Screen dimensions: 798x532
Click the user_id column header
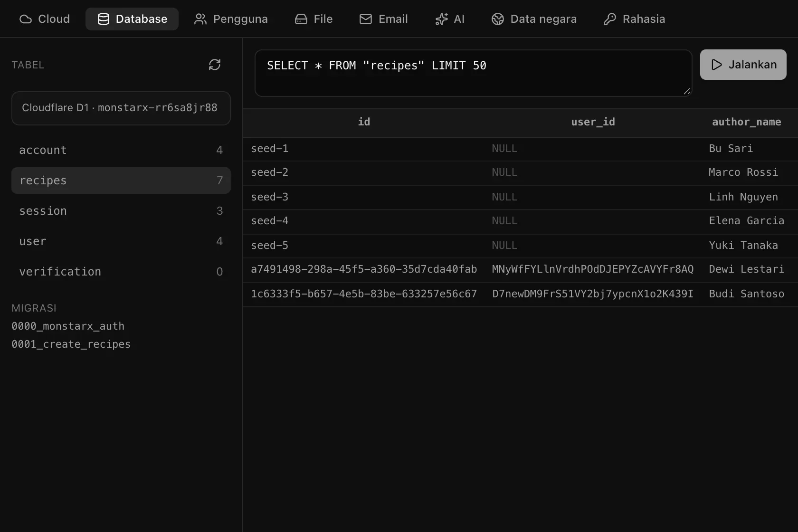tap(593, 122)
